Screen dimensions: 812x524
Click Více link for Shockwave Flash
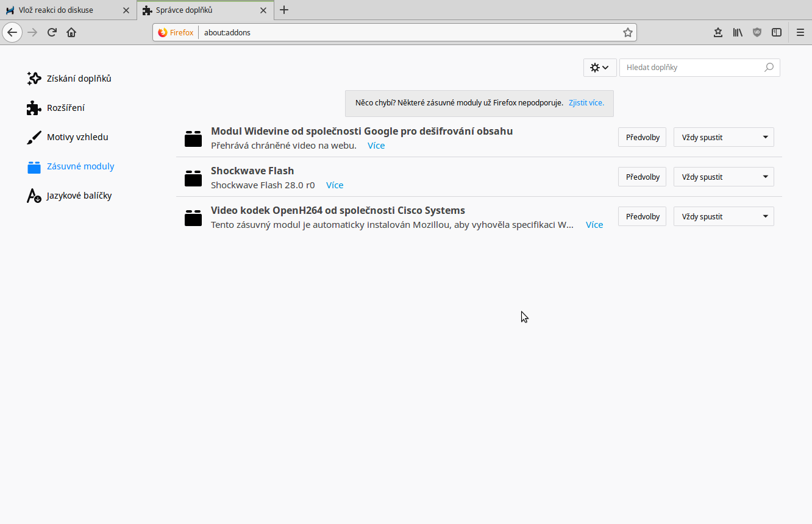(x=335, y=185)
